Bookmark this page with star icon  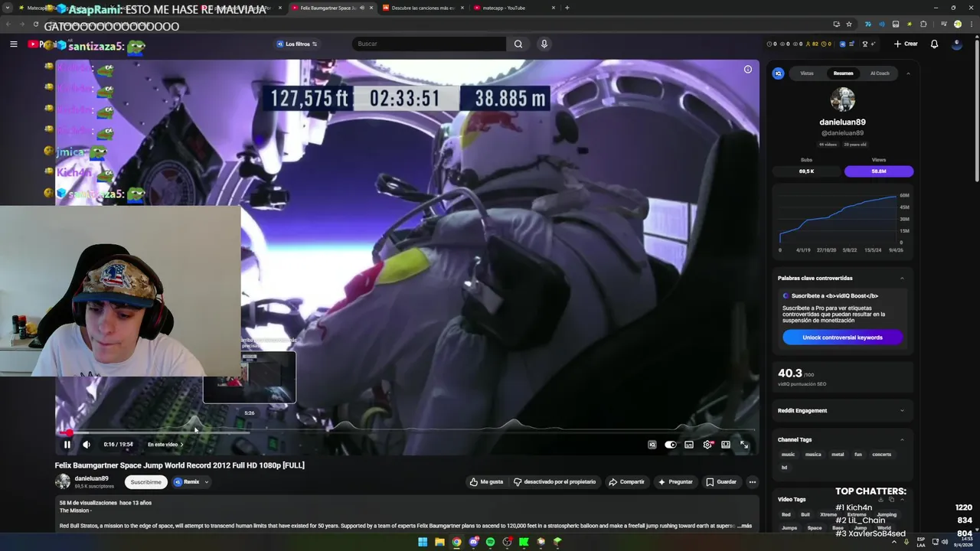point(849,24)
